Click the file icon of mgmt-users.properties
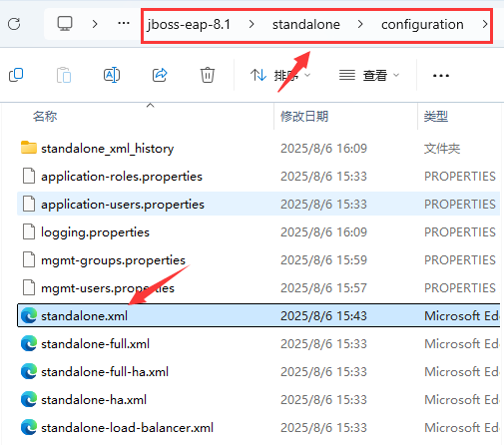504x445 pixels. tap(29, 287)
